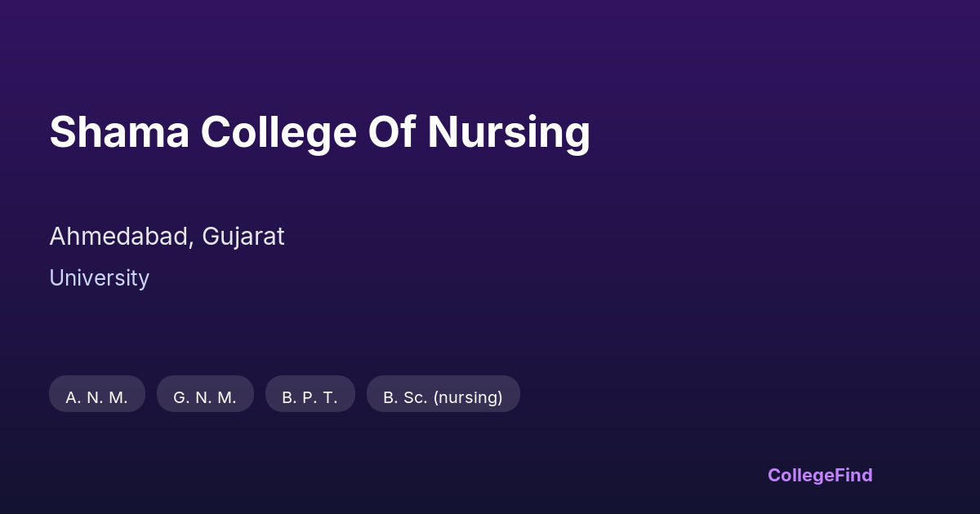Click the letter G in the G. N. M. tag
This screenshot has width=980, height=514.
pyautogui.click(x=180, y=397)
